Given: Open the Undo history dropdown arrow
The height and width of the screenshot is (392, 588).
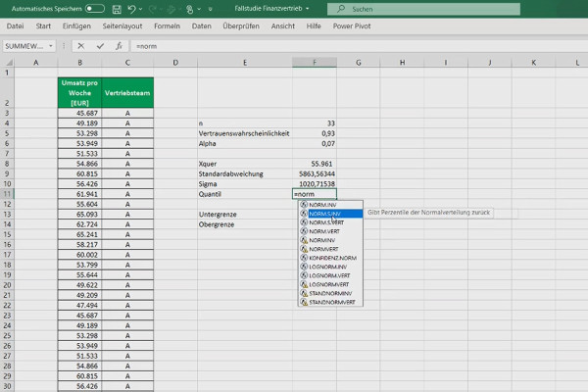Looking at the screenshot, I should click(x=140, y=9).
